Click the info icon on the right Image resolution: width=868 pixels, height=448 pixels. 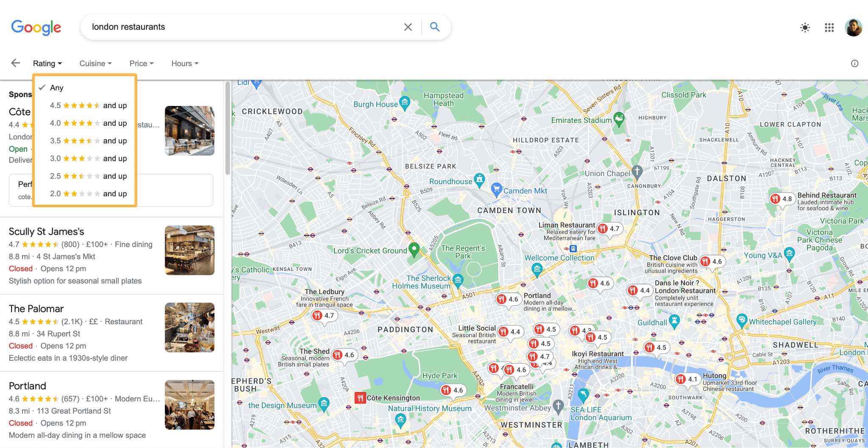click(855, 63)
